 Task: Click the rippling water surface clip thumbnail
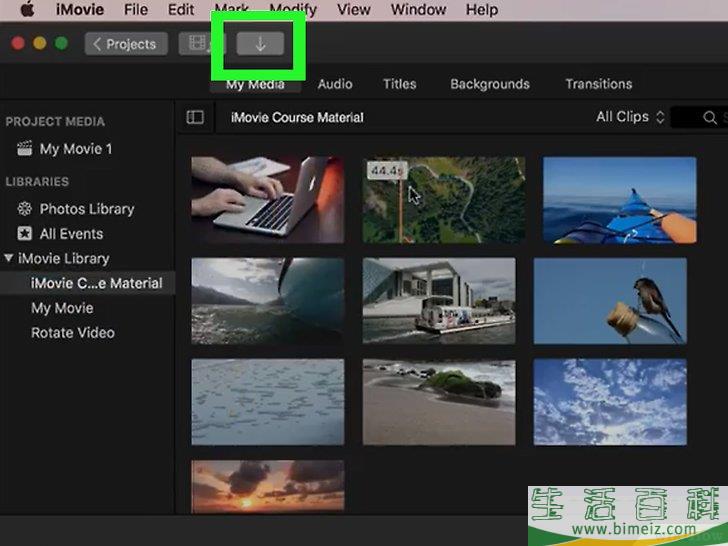pos(268,402)
